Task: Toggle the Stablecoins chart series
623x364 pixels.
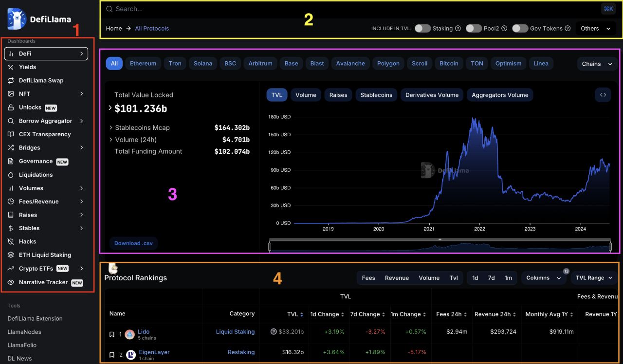Action: [376, 95]
